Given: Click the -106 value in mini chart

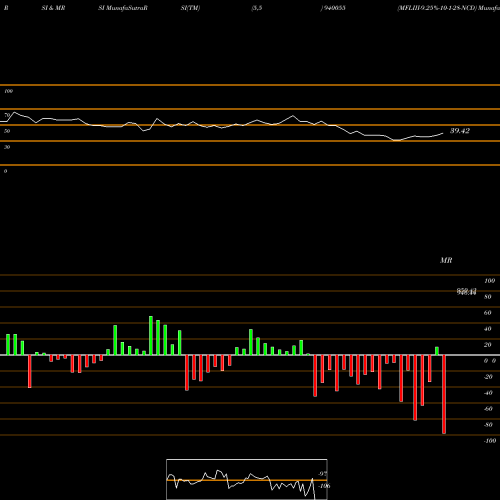Looking at the screenshot, I should (324, 486).
